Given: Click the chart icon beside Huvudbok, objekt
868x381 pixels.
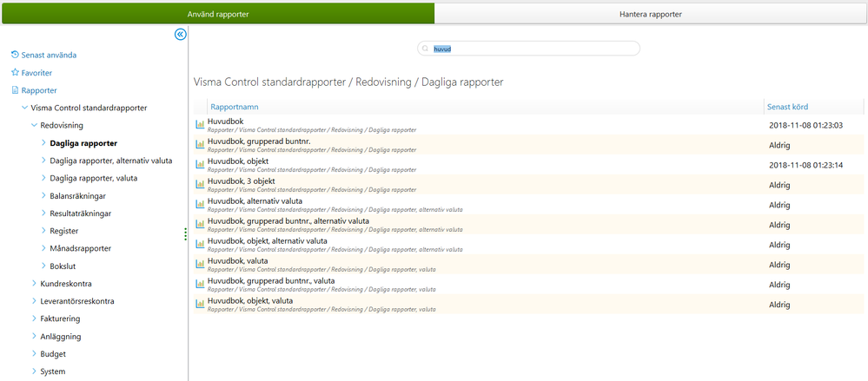Looking at the screenshot, I should 201,164.
